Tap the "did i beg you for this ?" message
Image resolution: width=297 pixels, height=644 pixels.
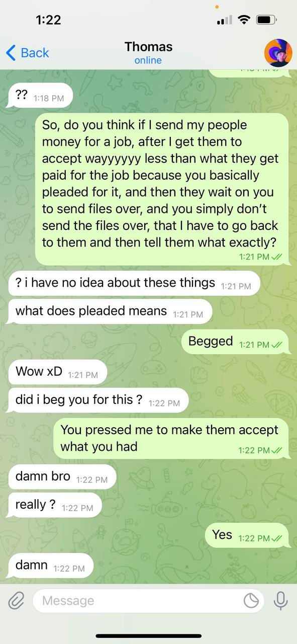(x=98, y=400)
